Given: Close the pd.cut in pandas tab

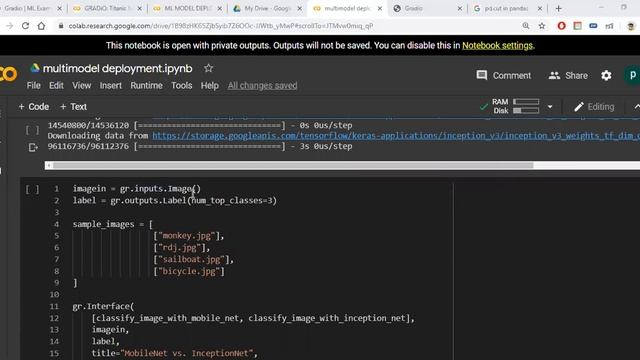Looking at the screenshot, I should click(540, 8).
